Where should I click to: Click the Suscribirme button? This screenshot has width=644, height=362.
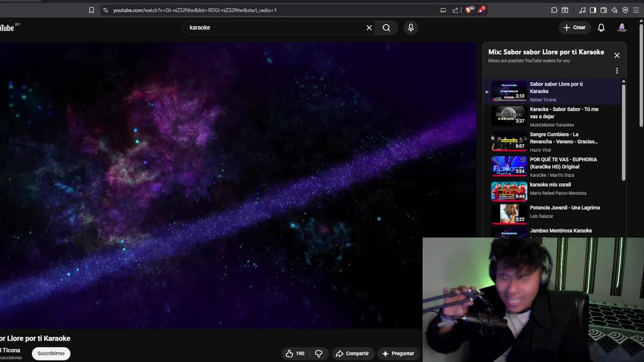tap(51, 353)
